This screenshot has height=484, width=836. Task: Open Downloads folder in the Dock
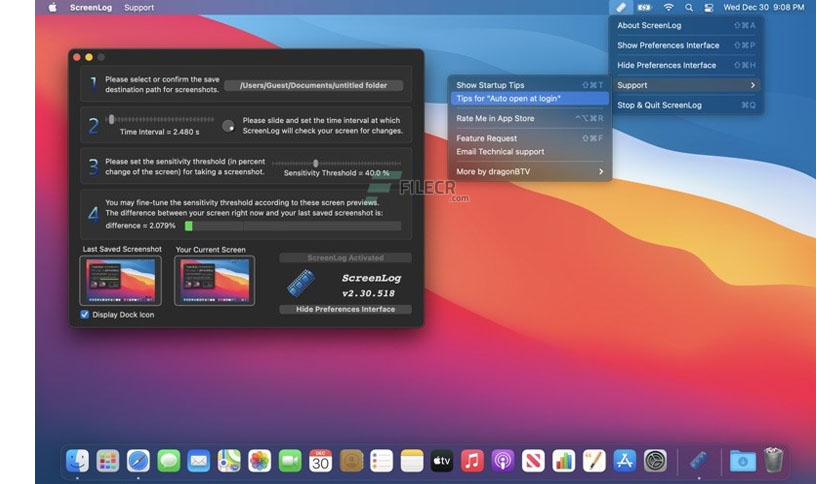742,461
